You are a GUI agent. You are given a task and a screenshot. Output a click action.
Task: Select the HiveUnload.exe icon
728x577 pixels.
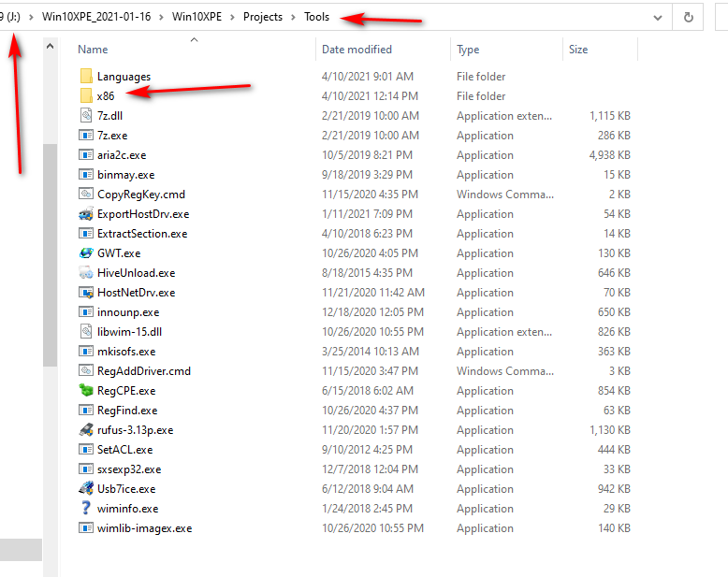86,272
